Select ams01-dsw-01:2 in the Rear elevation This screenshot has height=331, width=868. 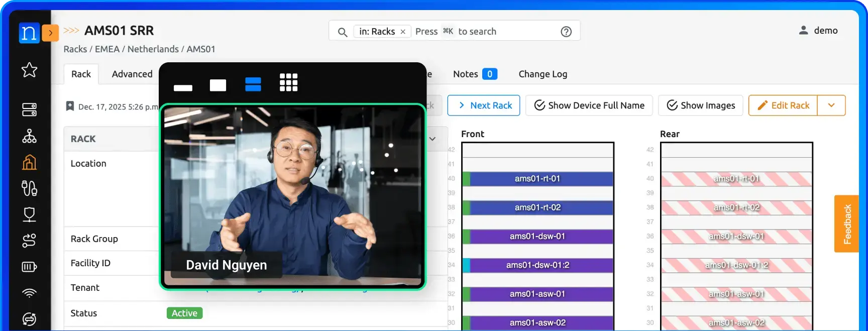pyautogui.click(x=736, y=265)
